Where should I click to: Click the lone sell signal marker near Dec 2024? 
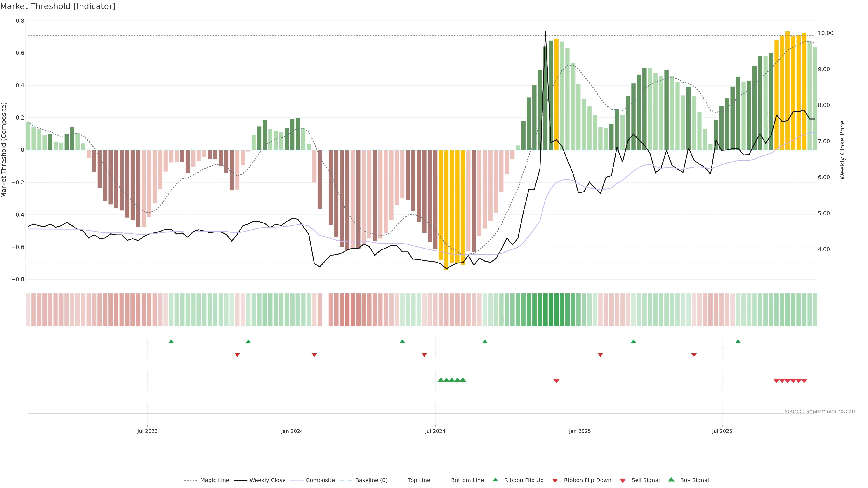pyautogui.click(x=556, y=381)
